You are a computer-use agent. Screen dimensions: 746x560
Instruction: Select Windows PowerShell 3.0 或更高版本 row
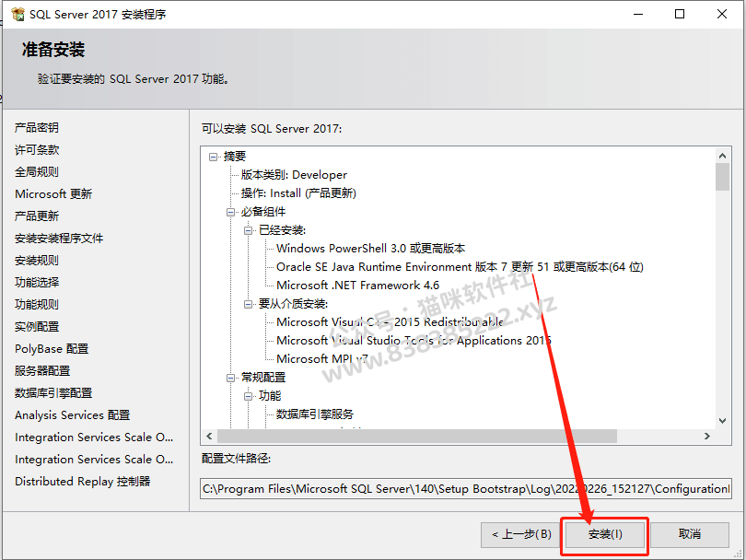(370, 249)
